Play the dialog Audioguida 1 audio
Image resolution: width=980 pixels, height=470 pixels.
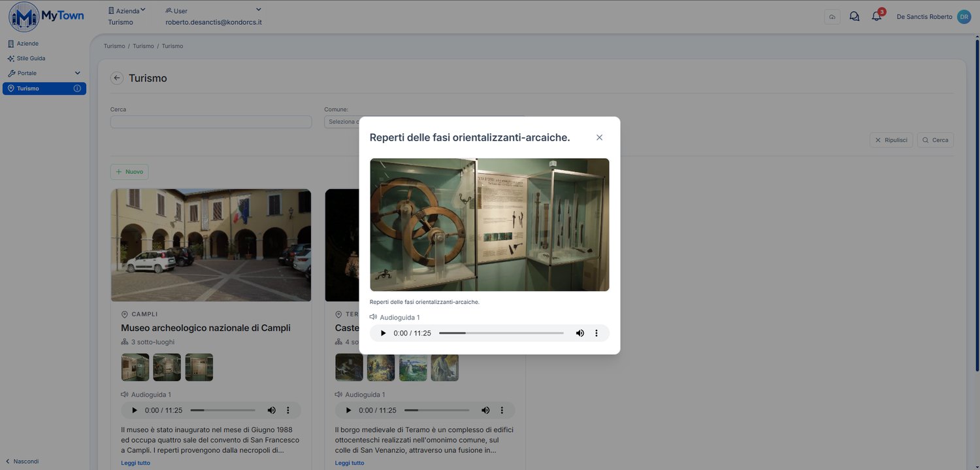[383, 333]
